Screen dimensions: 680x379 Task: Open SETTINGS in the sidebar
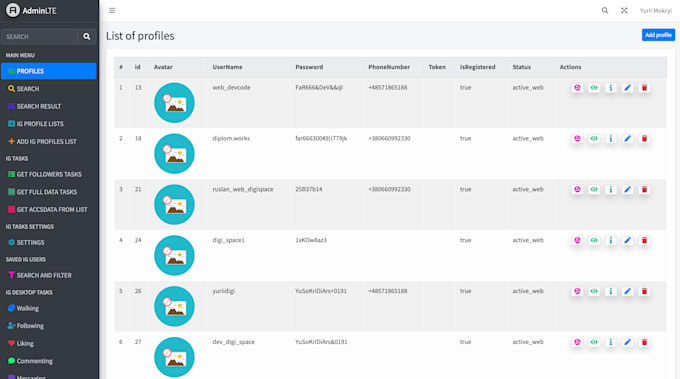point(49,242)
